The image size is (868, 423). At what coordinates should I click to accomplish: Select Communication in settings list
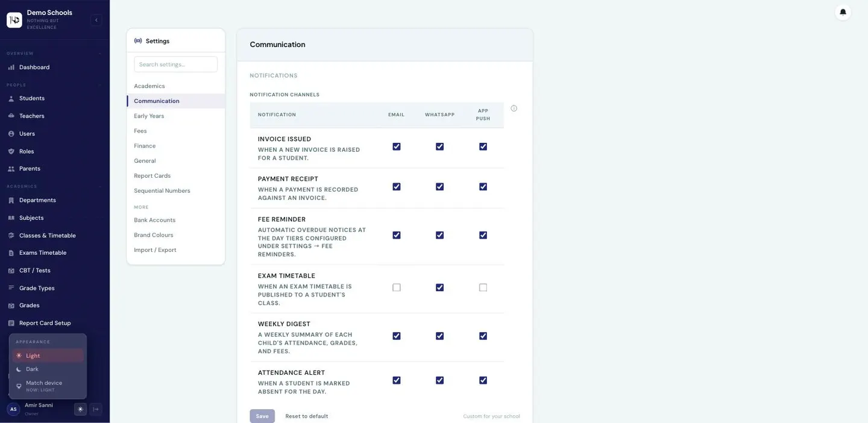[176, 101]
